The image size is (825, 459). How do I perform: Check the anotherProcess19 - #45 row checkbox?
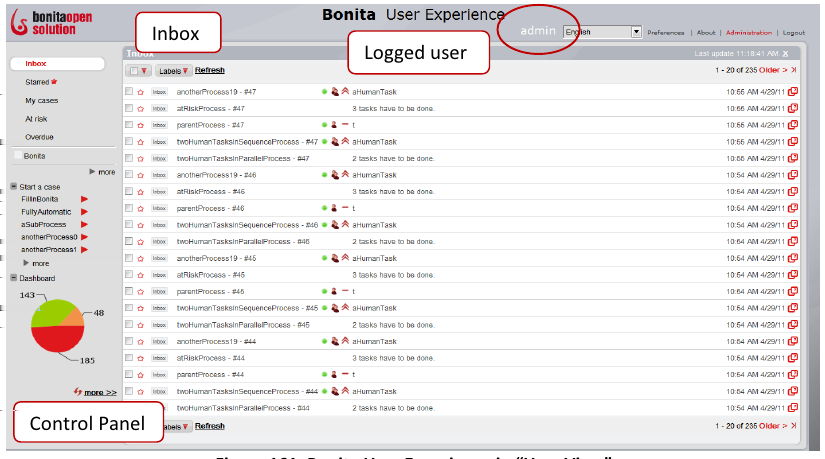129,258
